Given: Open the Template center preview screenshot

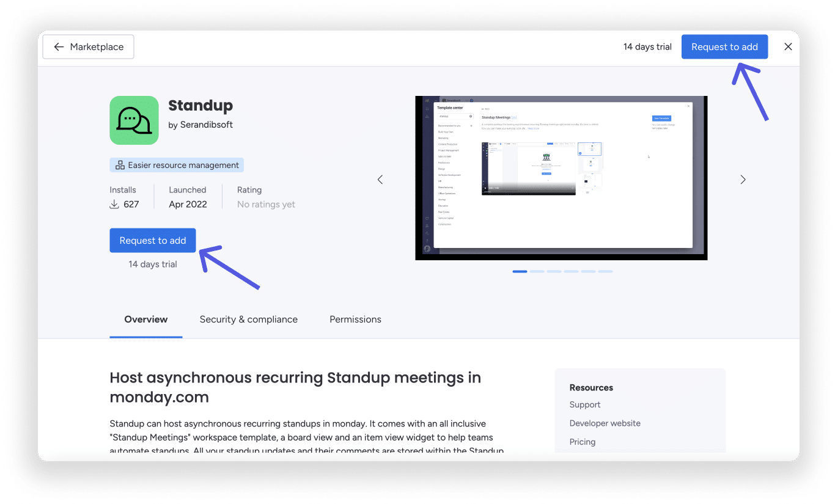Looking at the screenshot, I should [561, 178].
